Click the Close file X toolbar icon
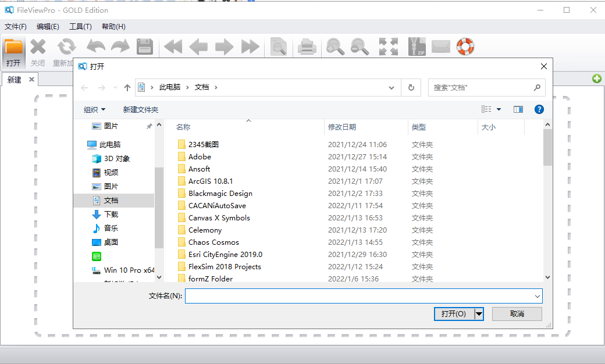 (38, 47)
